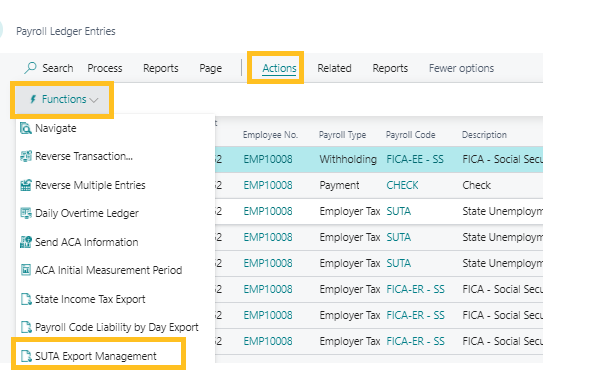592x392 pixels.
Task: Choose Send ACA Information menu entry
Action: [86, 242]
